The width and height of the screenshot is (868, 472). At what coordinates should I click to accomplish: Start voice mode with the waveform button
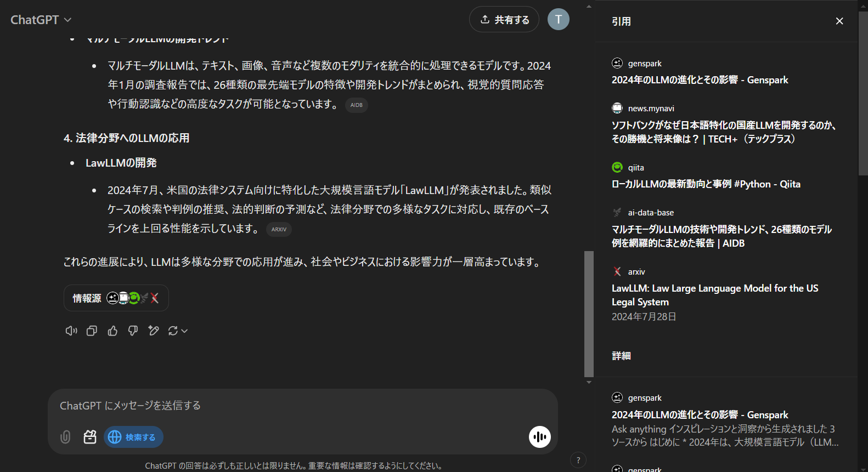(x=540, y=437)
